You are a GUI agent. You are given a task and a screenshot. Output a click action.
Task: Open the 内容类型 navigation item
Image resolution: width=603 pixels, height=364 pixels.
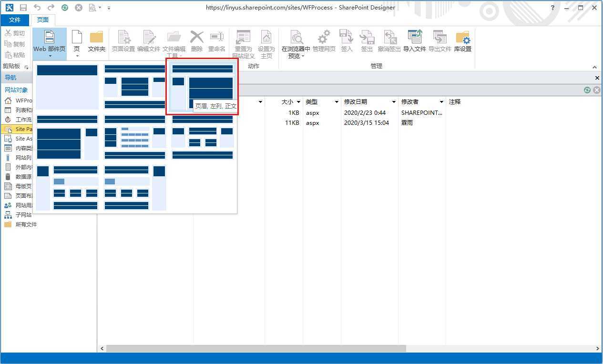point(18,148)
